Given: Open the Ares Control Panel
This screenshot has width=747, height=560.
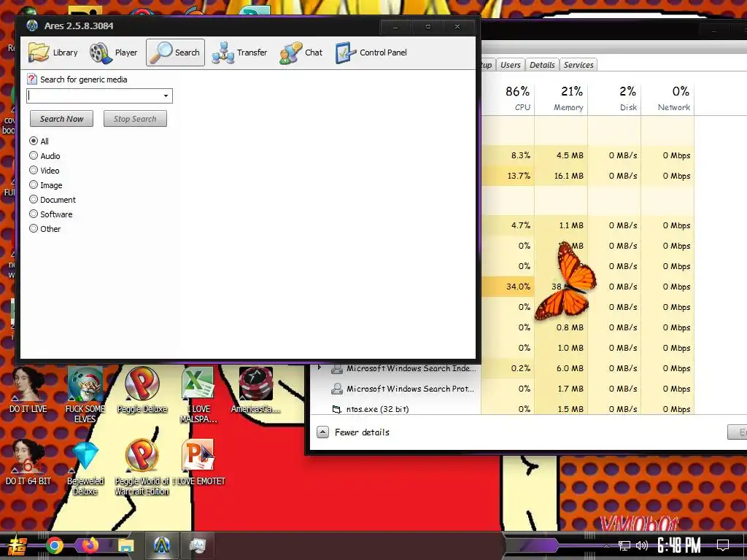Looking at the screenshot, I should 371,52.
